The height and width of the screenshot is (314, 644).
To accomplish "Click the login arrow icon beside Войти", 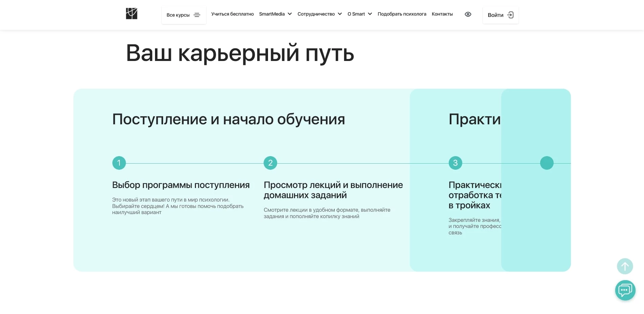I will coord(510,15).
